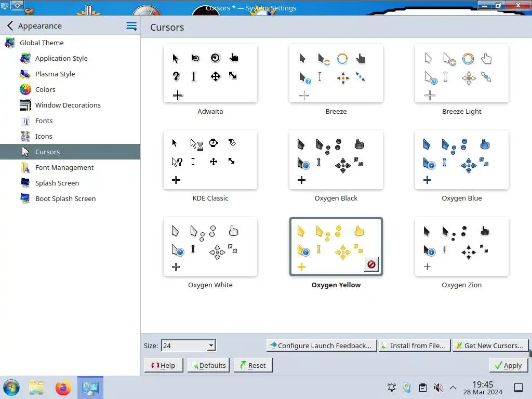Open Application Style settings
This screenshot has width=532, height=399.
coord(70,58)
